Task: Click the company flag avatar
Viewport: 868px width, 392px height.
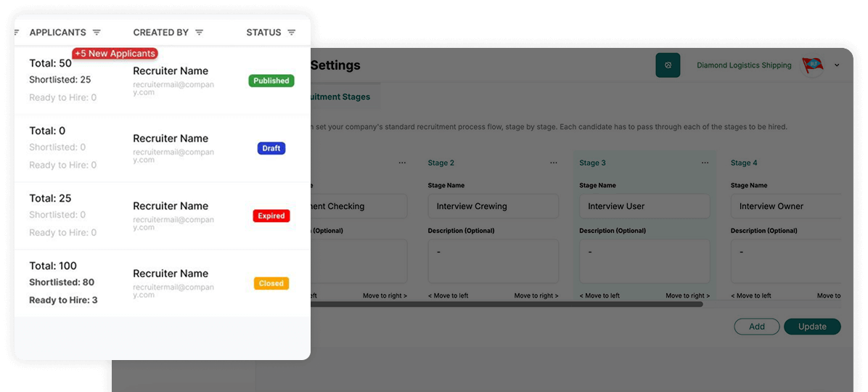Action: (x=812, y=65)
